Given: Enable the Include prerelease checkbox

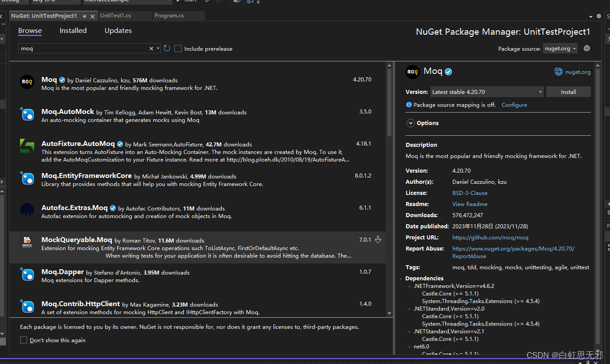Looking at the screenshot, I should pos(178,49).
